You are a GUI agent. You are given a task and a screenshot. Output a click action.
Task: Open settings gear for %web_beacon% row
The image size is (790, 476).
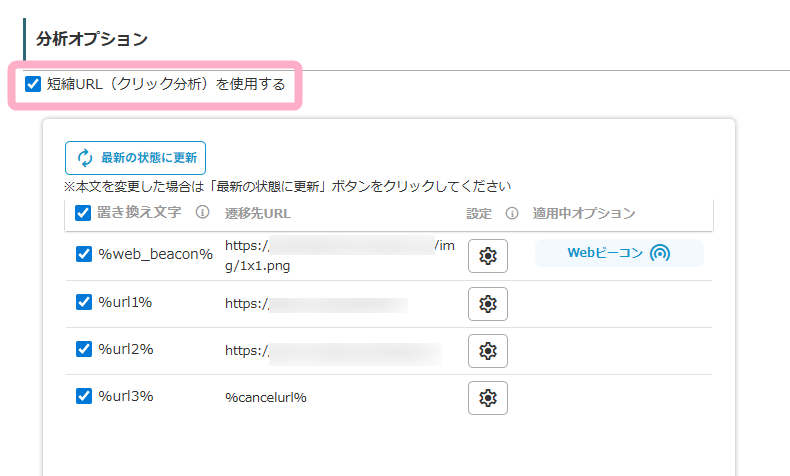pyautogui.click(x=487, y=256)
